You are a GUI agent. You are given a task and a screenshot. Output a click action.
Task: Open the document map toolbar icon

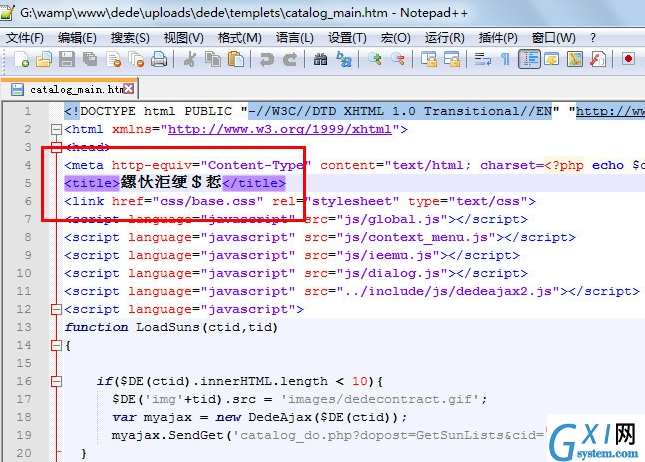[x=575, y=59]
